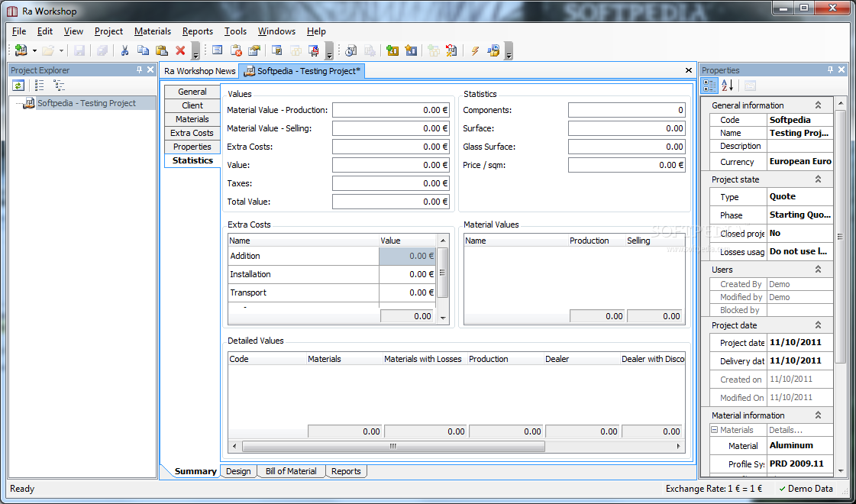Click the yellow star new component icon
856x504 pixels.
pyautogui.click(x=411, y=51)
